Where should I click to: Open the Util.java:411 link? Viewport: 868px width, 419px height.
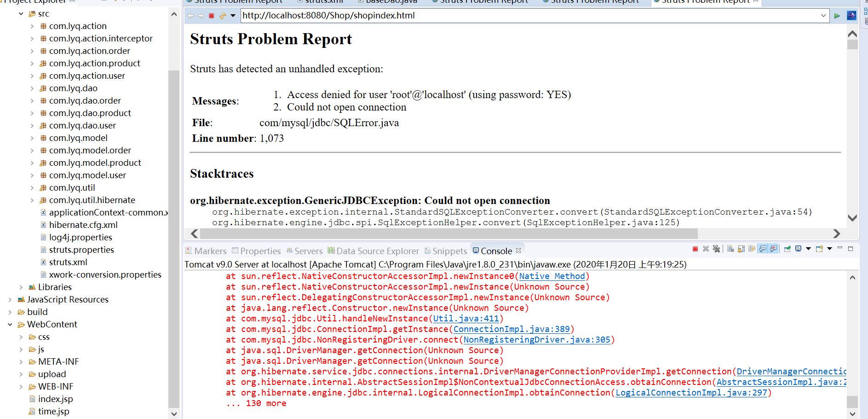tap(466, 319)
